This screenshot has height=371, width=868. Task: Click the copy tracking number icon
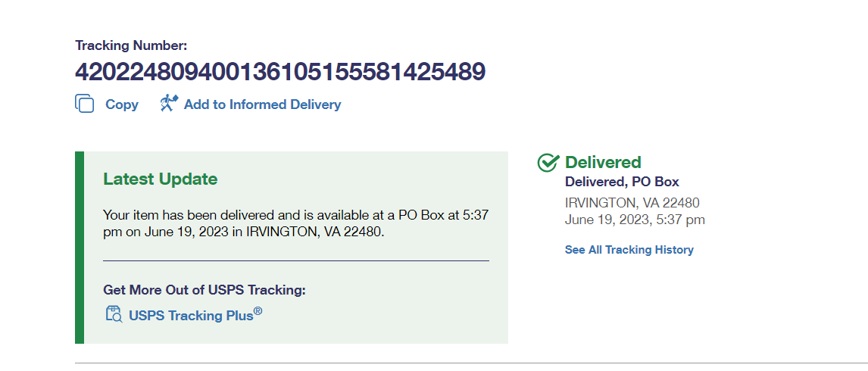point(84,104)
